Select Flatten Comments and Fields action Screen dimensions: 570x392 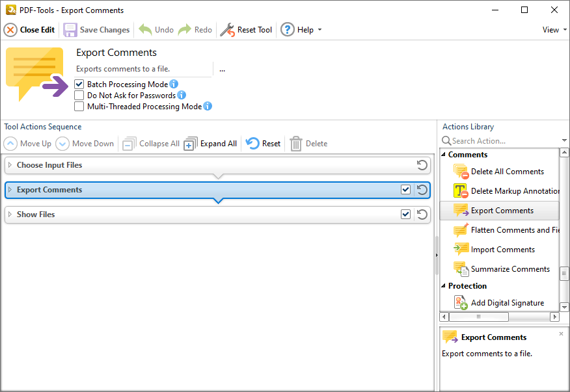click(499, 230)
